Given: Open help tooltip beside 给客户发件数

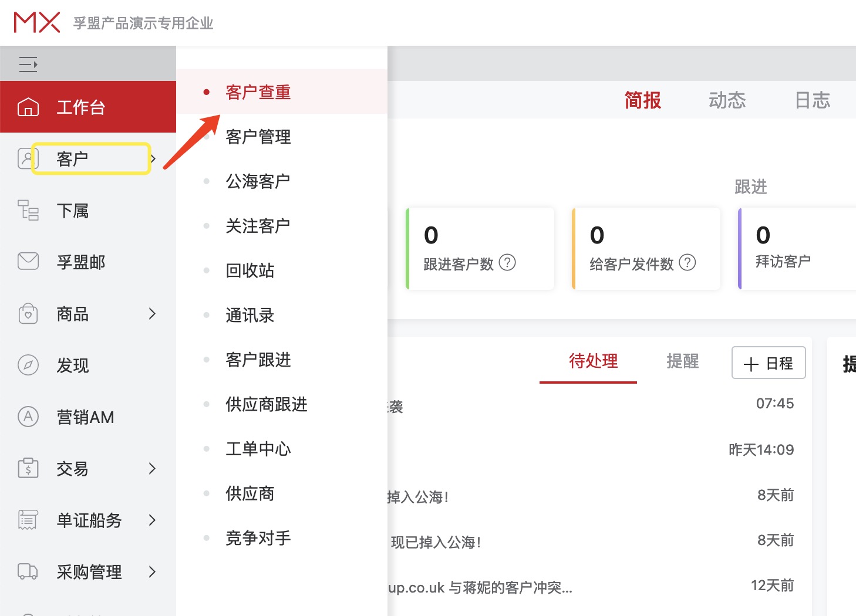Looking at the screenshot, I should coord(687,263).
